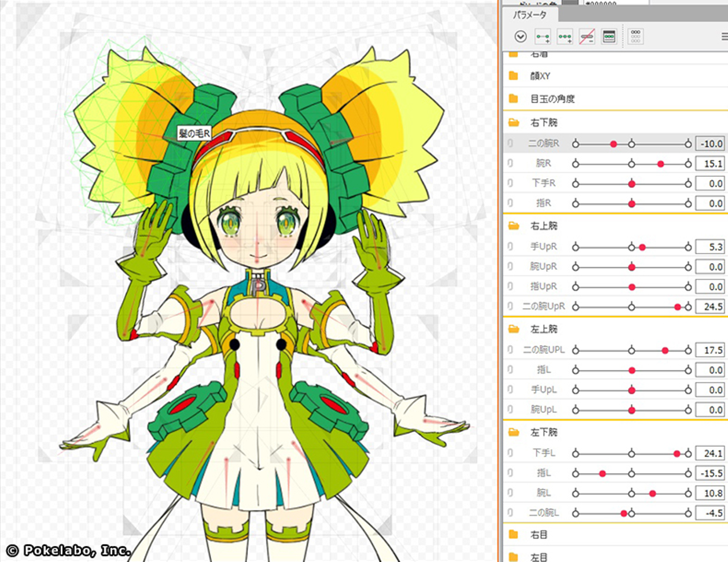
Task: Click the 二の腕UPL value field showing 17.5
Action: pos(710,350)
